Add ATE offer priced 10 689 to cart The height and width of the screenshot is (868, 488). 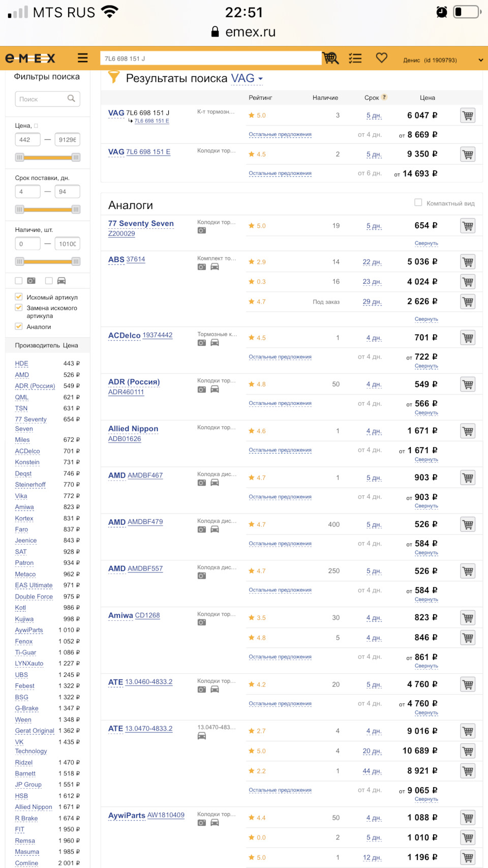tap(468, 751)
